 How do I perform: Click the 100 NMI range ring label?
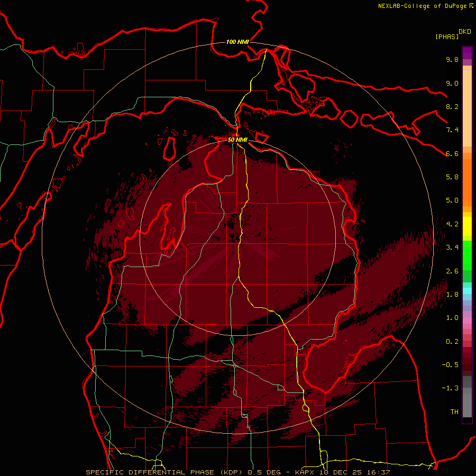pyautogui.click(x=237, y=42)
